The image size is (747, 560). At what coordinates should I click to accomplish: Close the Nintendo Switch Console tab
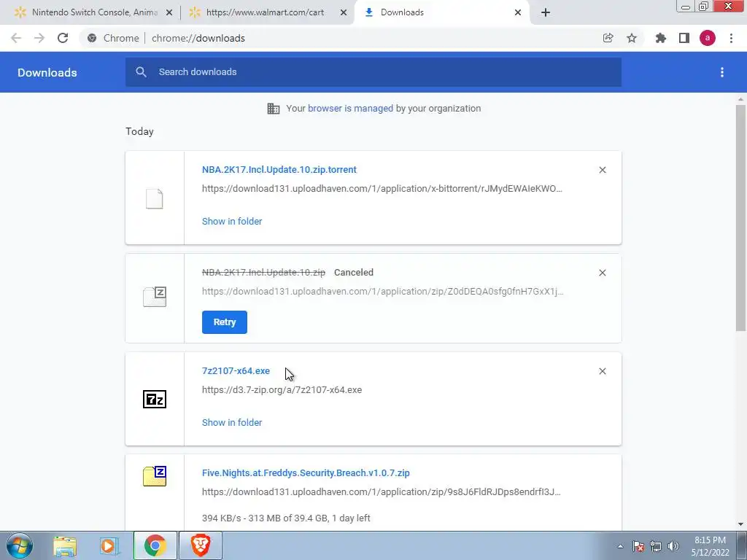click(x=169, y=12)
